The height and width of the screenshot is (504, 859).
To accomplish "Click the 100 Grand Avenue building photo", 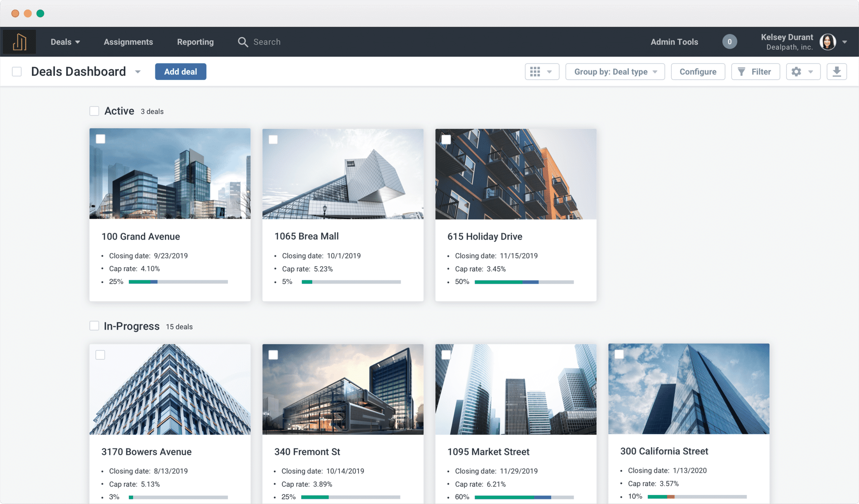I will click(170, 174).
